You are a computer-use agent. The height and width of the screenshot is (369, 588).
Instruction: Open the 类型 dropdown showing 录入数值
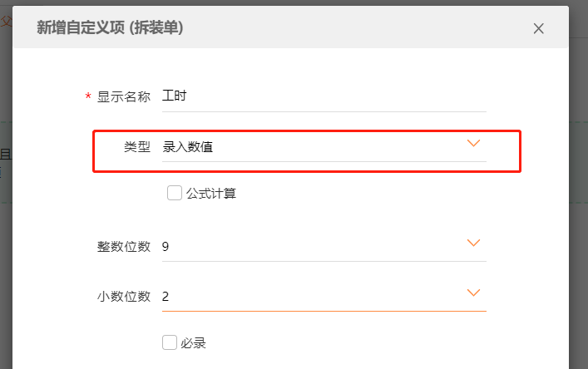324,147
